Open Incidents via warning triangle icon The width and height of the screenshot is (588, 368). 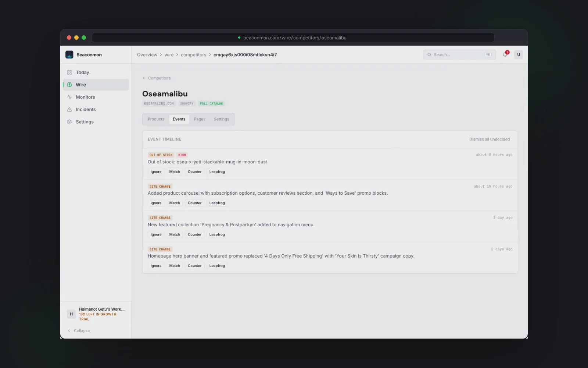pos(69,110)
